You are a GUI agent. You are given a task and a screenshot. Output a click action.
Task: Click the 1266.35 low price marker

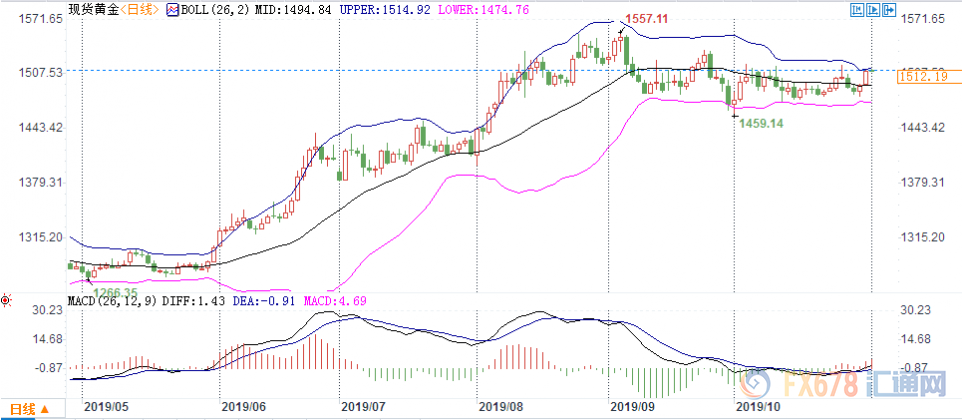(x=117, y=291)
